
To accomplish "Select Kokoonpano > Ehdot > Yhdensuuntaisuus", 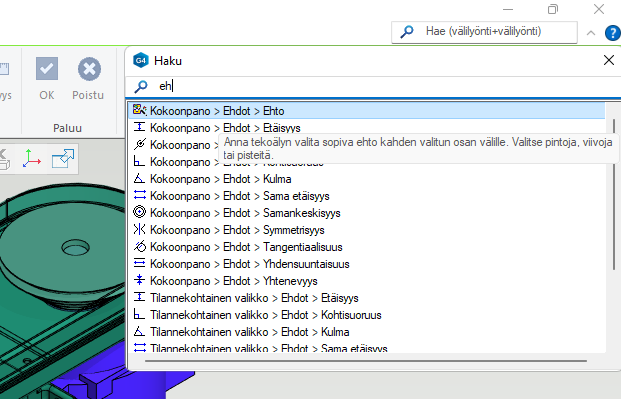I will (x=367, y=264).
